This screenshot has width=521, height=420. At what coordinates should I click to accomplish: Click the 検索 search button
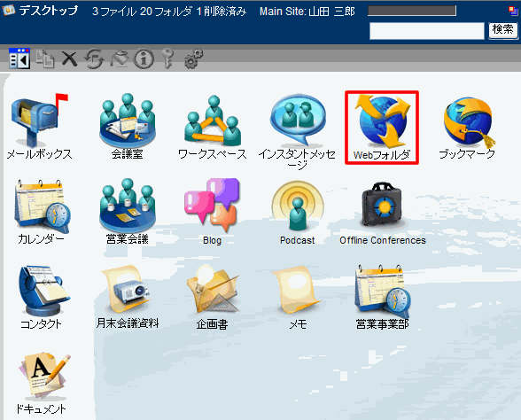[502, 30]
